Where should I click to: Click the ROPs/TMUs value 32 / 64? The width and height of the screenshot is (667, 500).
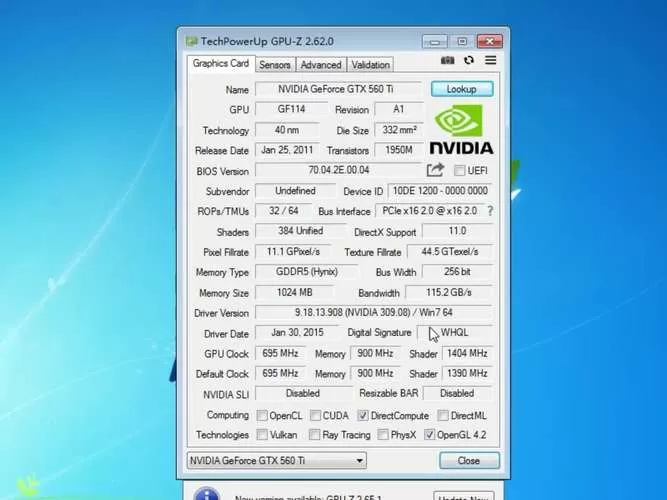[284, 211]
